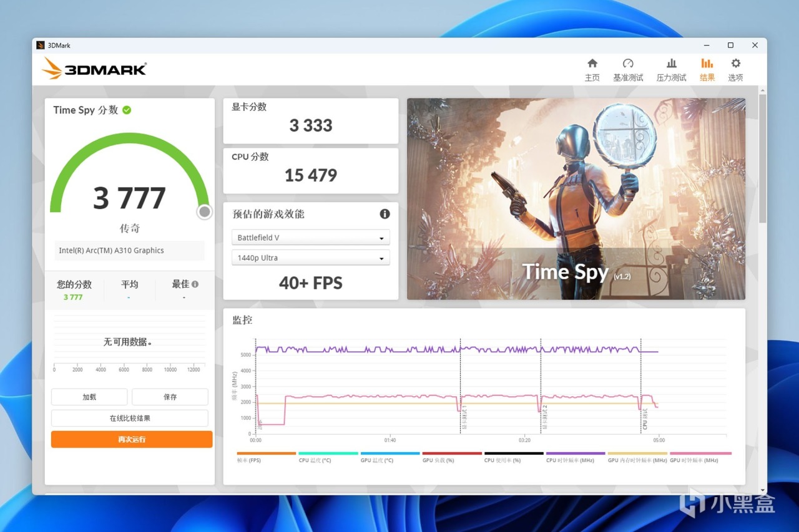The height and width of the screenshot is (532, 799).
Task: Toggle the GPU 负载 (%) legend series
Action: (451, 457)
